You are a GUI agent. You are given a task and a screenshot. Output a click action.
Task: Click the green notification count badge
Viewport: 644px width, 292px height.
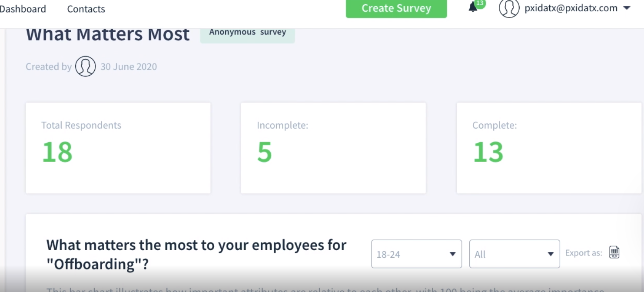480,3
